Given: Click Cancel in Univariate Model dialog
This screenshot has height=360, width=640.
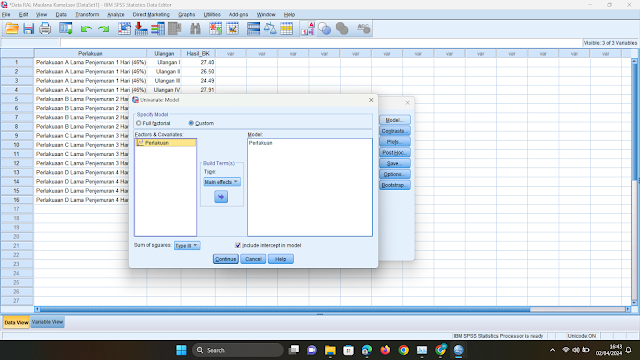Looking at the screenshot, I should click(253, 259).
